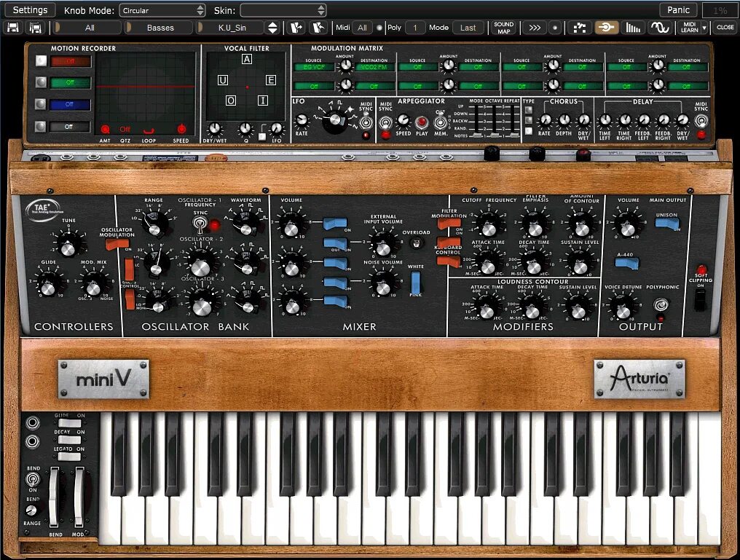This screenshot has height=560, width=740.
Task: Save the current preset with disk icon
Action: point(12,28)
